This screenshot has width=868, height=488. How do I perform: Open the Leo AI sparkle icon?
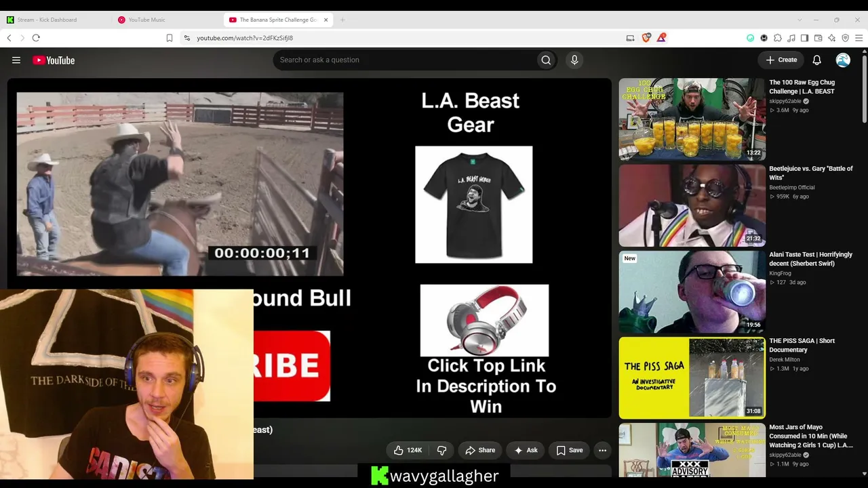pyautogui.click(x=832, y=38)
